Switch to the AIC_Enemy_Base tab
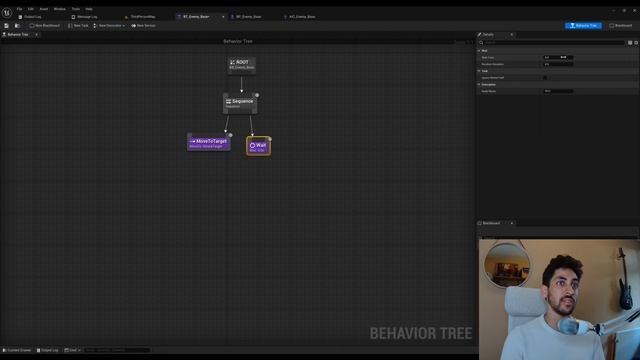Screen dimensions: 640x360 [300, 17]
